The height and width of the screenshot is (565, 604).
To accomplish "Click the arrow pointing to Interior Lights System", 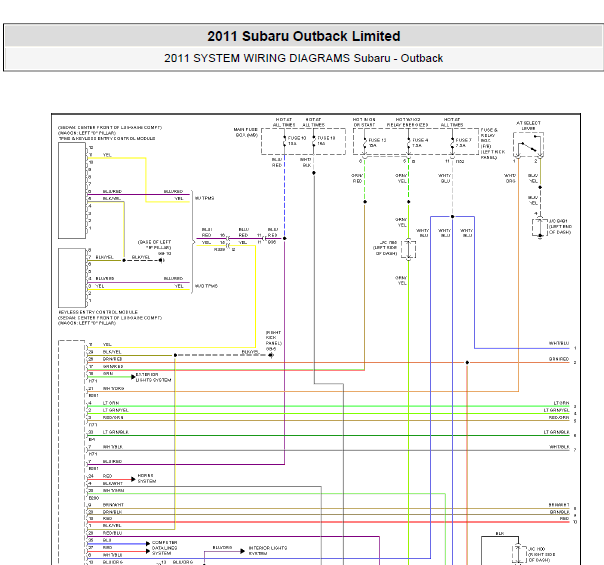I will 243,551.
